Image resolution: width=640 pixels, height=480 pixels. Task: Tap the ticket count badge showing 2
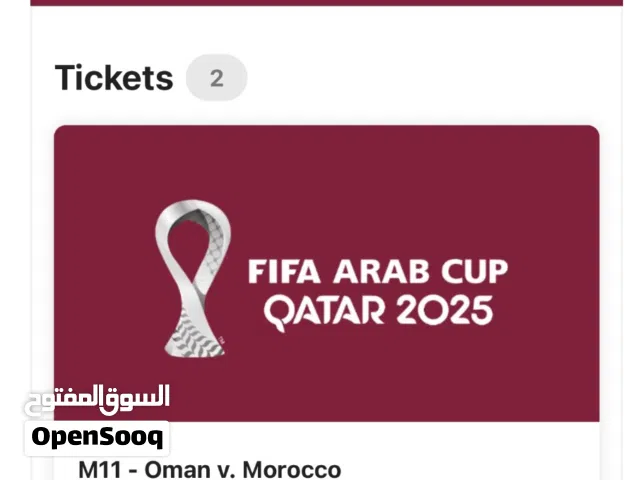[x=216, y=77]
